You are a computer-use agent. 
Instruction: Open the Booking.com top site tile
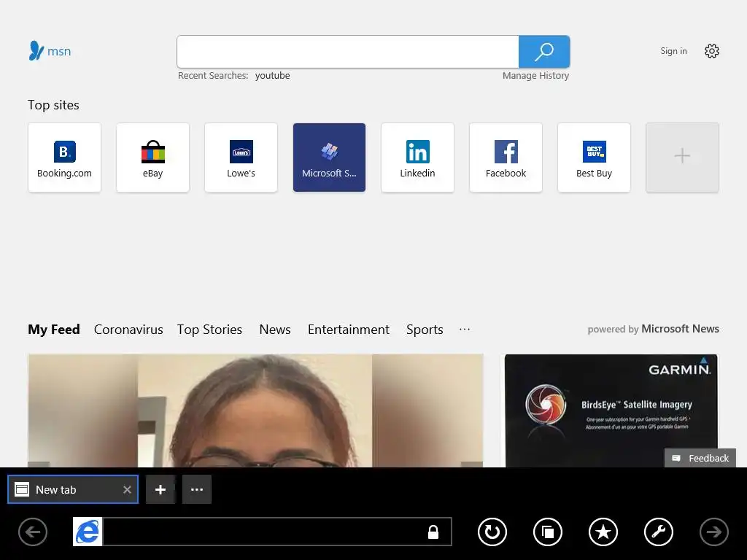[64, 157]
